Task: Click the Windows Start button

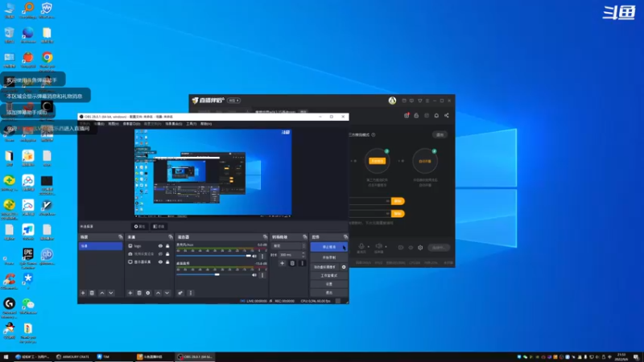Action: [6, 356]
